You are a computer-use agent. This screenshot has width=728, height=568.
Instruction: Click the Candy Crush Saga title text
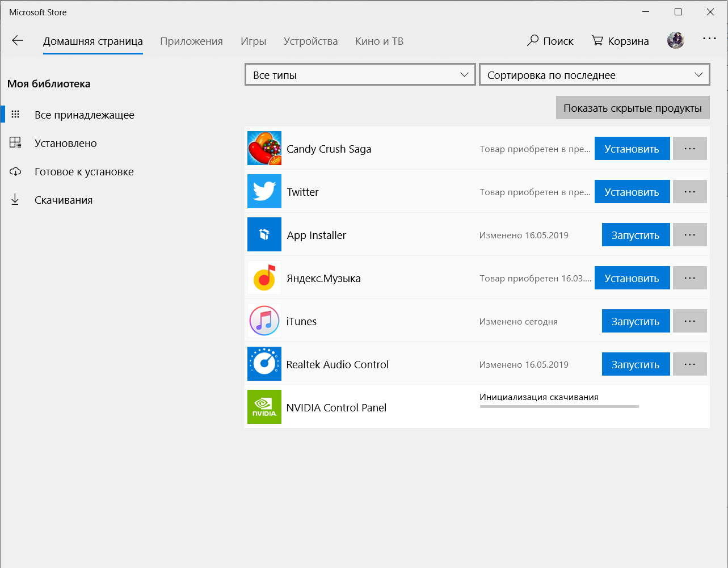pyautogui.click(x=329, y=149)
